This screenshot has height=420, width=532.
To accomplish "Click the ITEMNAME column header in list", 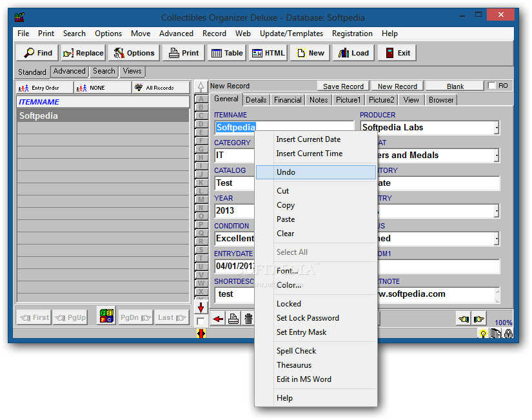I will tap(103, 102).
